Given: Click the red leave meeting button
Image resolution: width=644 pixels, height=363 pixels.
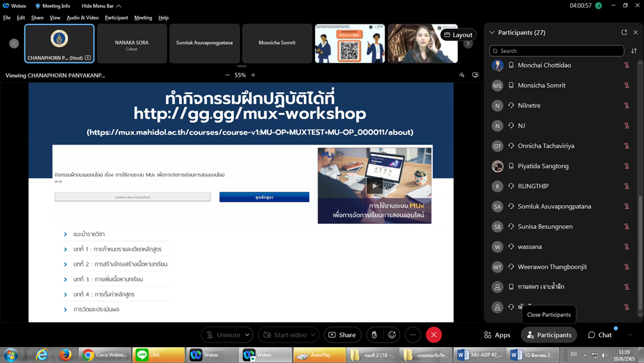Looking at the screenshot, I should [x=434, y=335].
